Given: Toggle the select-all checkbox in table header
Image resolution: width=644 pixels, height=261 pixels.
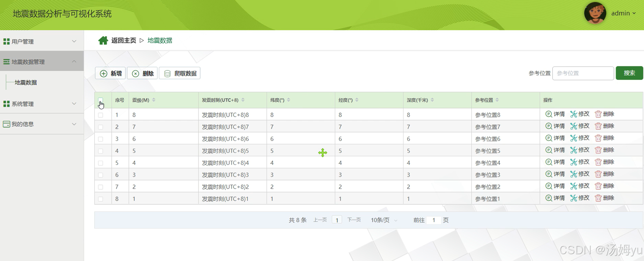Looking at the screenshot, I should (x=100, y=100).
